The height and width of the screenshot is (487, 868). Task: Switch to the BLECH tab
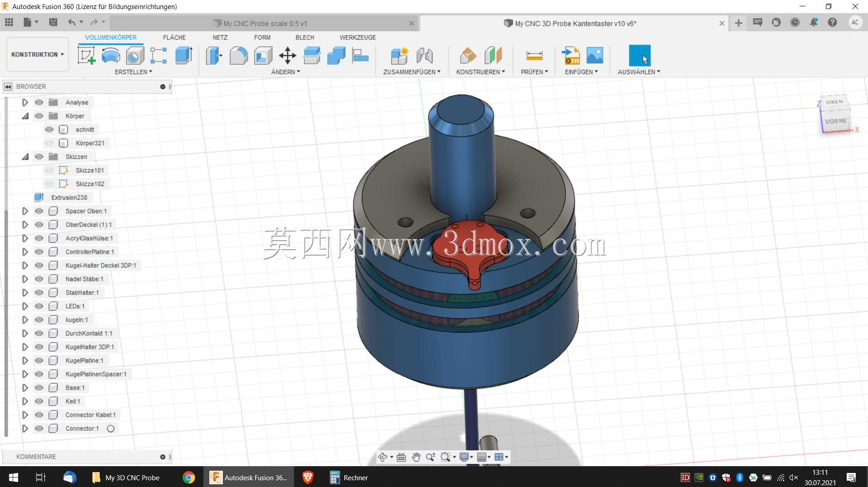[x=305, y=38]
